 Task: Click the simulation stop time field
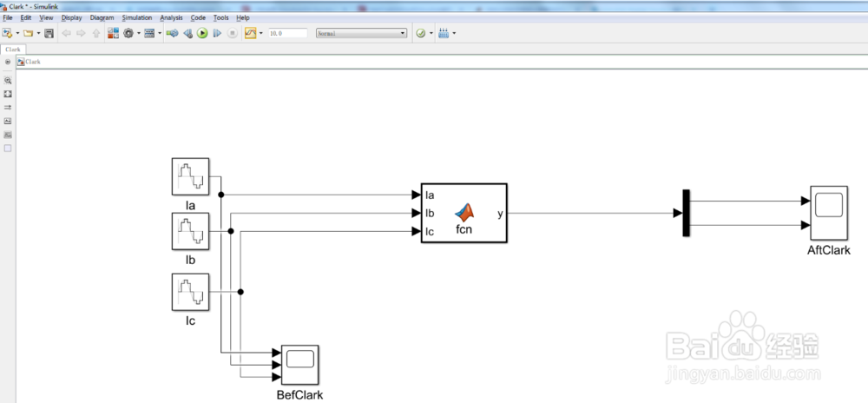[287, 33]
